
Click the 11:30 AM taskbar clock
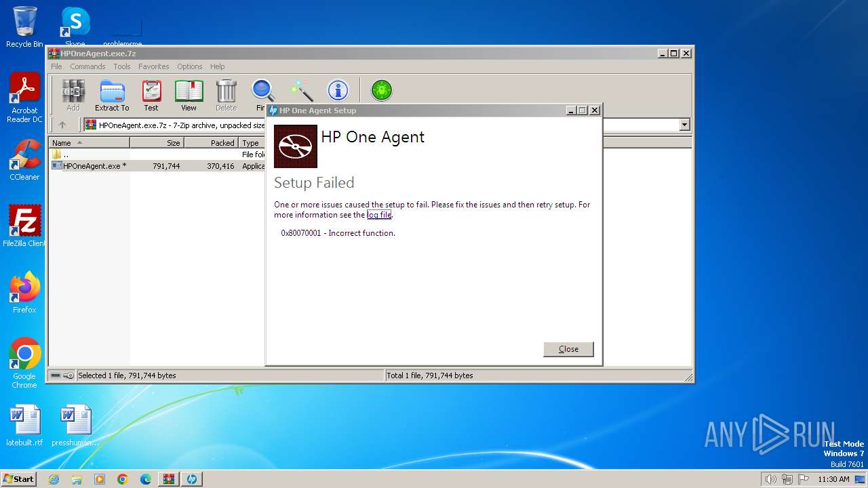coord(833,479)
